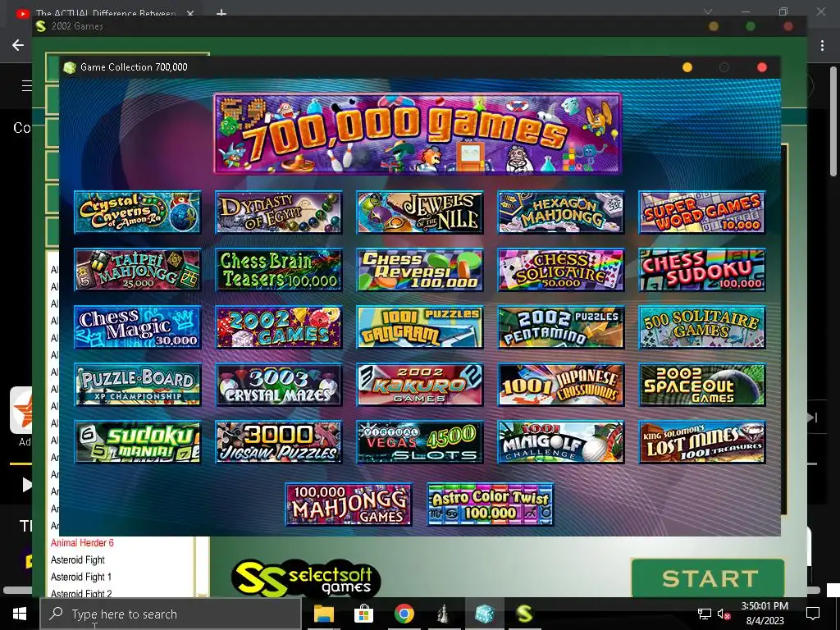Click yellow dot in 2002 Games title bar

click(x=714, y=26)
